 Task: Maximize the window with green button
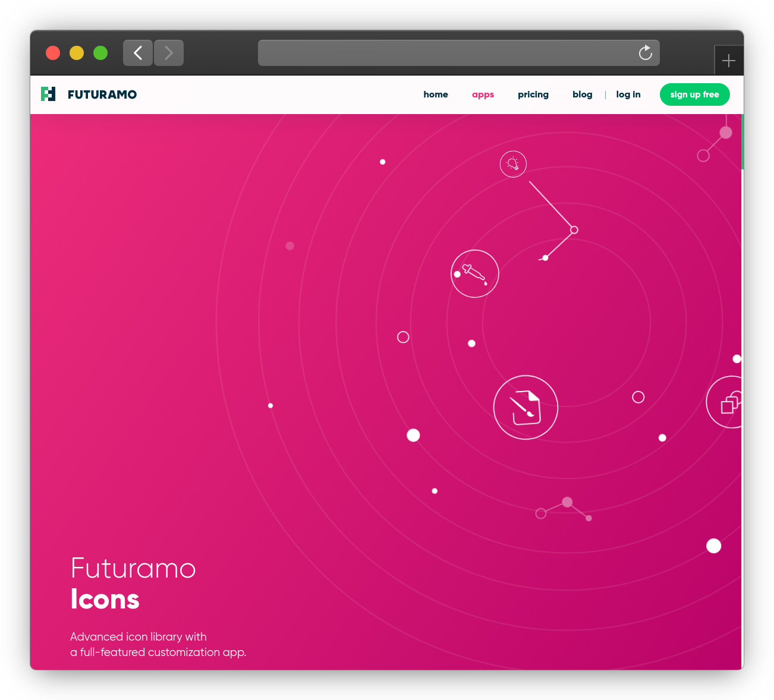click(100, 53)
